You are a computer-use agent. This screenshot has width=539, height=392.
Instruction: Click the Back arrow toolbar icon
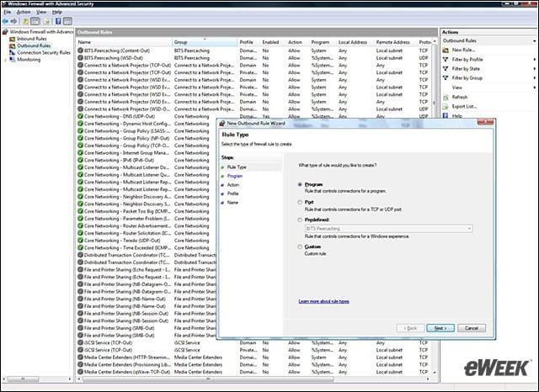(5, 21)
